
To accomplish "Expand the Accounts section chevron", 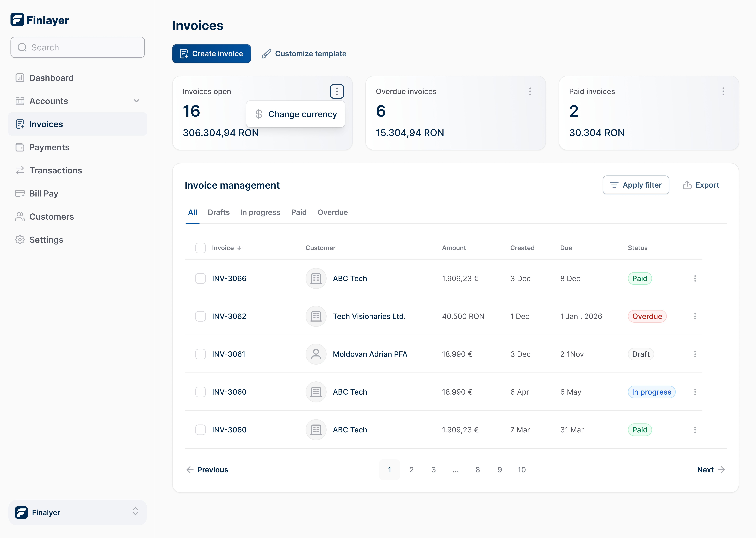I will tap(136, 101).
